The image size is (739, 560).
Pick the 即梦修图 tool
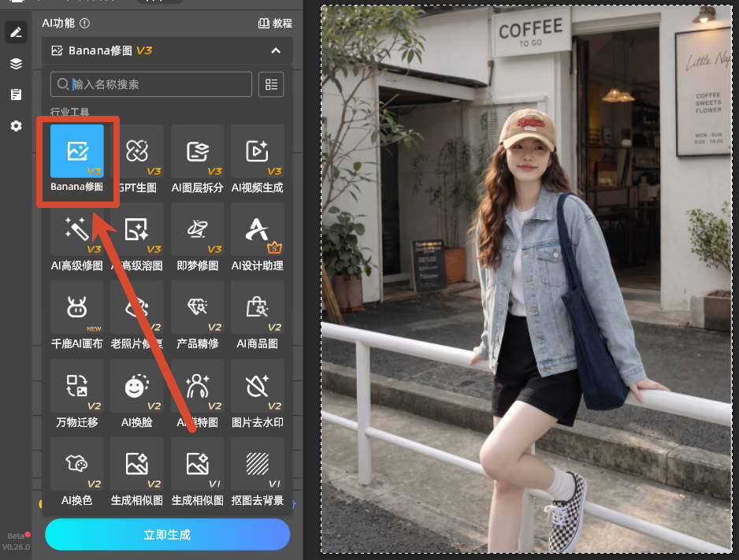pos(198,229)
